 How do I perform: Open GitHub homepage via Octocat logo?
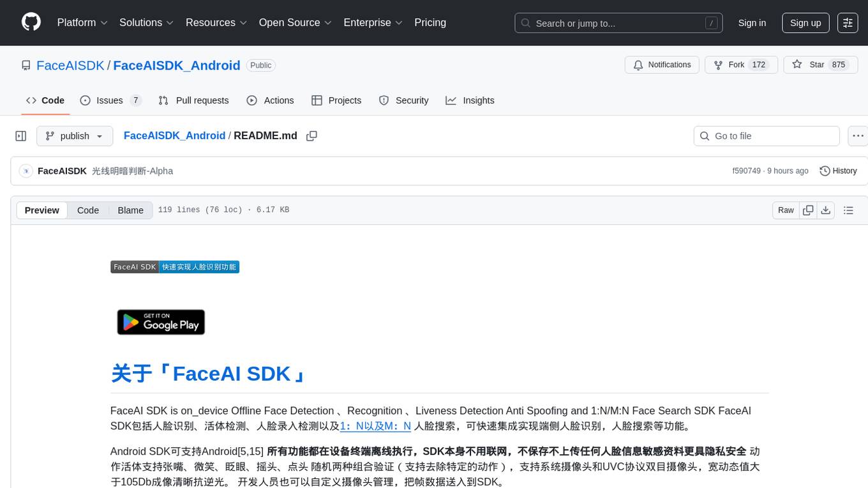[x=31, y=22]
